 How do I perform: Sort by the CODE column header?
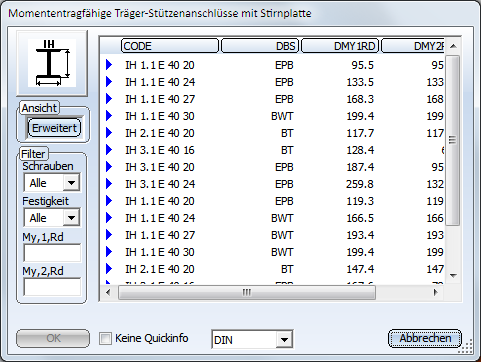tap(170, 46)
